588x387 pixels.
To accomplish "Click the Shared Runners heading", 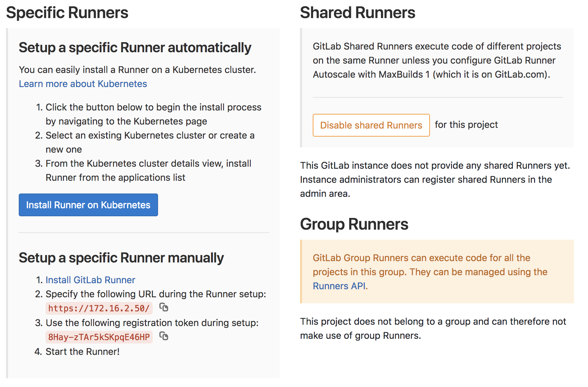I will [357, 13].
